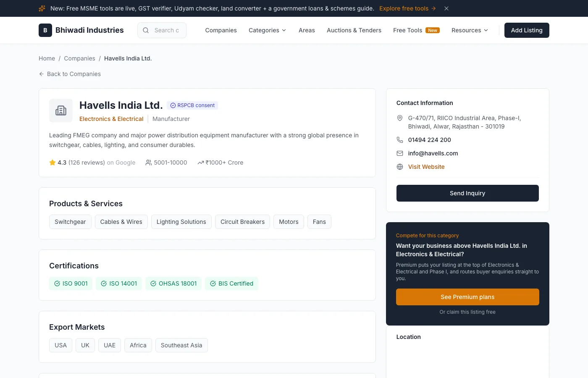Click the gold star rating icon
The width and height of the screenshot is (588, 378).
[52, 163]
